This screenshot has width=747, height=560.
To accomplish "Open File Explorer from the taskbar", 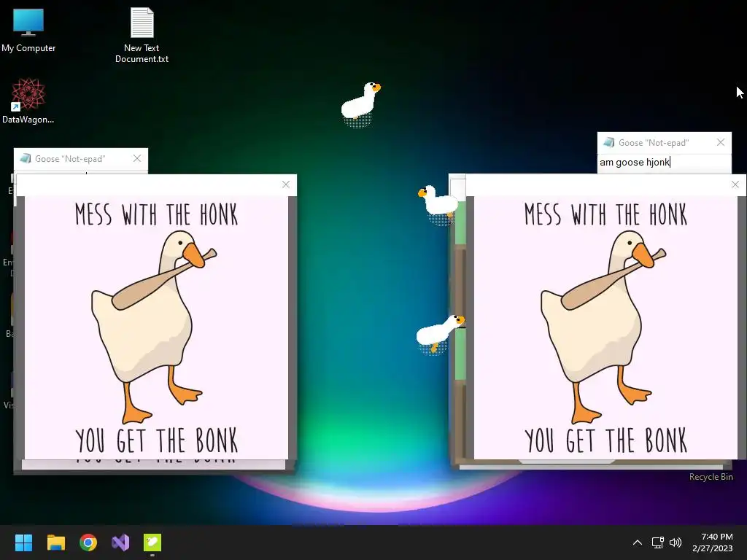I will click(55, 542).
